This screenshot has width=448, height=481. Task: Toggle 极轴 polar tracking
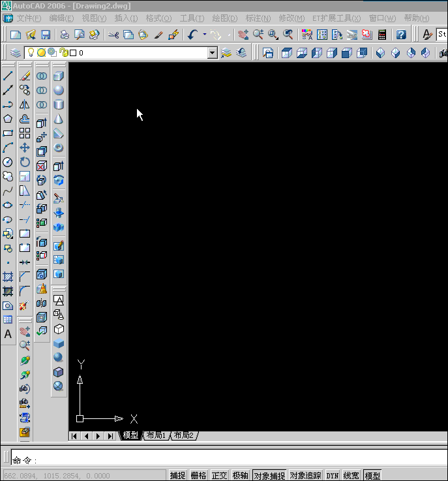240,476
